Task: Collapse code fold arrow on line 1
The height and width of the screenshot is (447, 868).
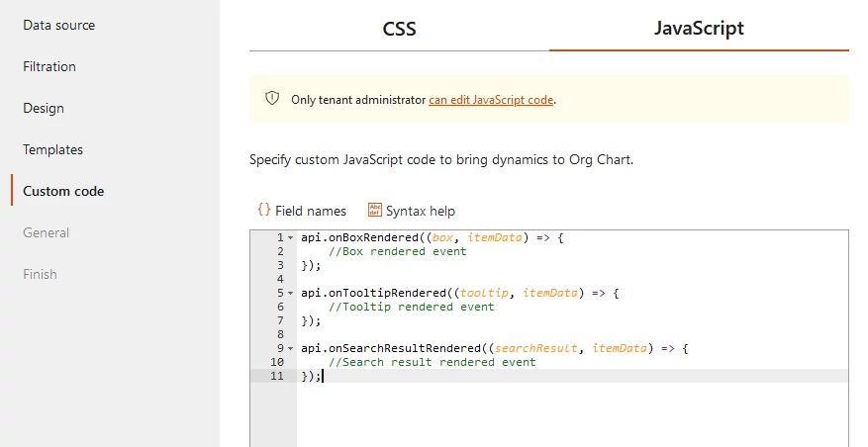Action: click(x=291, y=238)
